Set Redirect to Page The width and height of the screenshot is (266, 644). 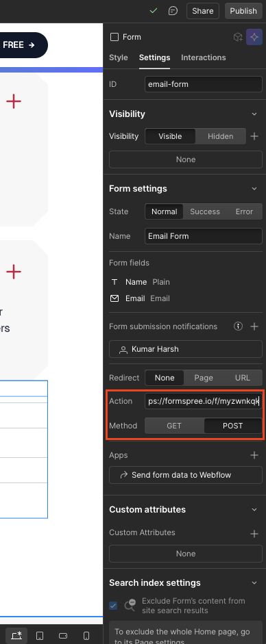[x=204, y=378]
